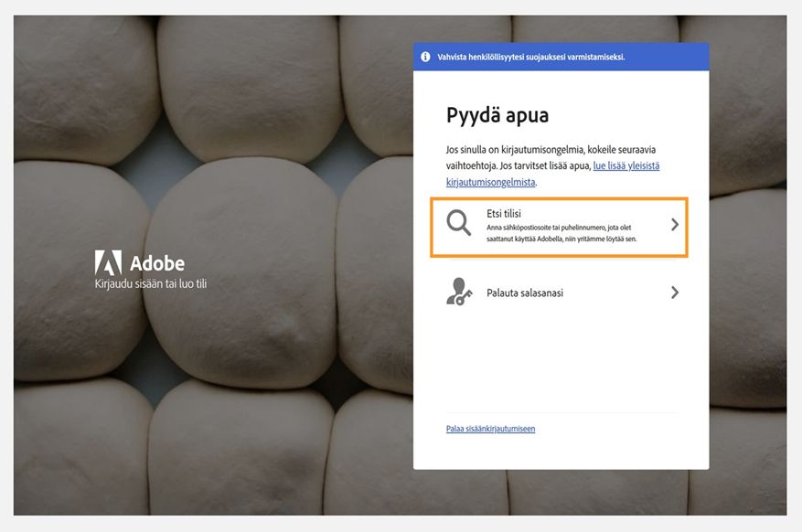Click the Jos sinulla on kirjautumisongelmia paragraph

tap(552, 165)
